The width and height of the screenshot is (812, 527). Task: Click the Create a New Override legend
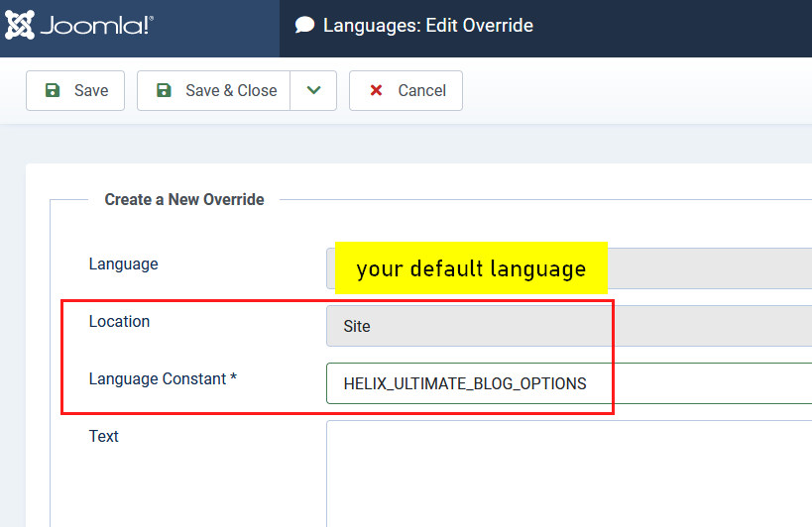tap(184, 199)
